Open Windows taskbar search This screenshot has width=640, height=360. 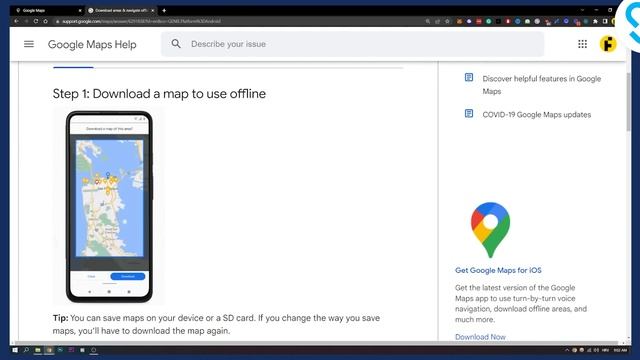coord(26,350)
